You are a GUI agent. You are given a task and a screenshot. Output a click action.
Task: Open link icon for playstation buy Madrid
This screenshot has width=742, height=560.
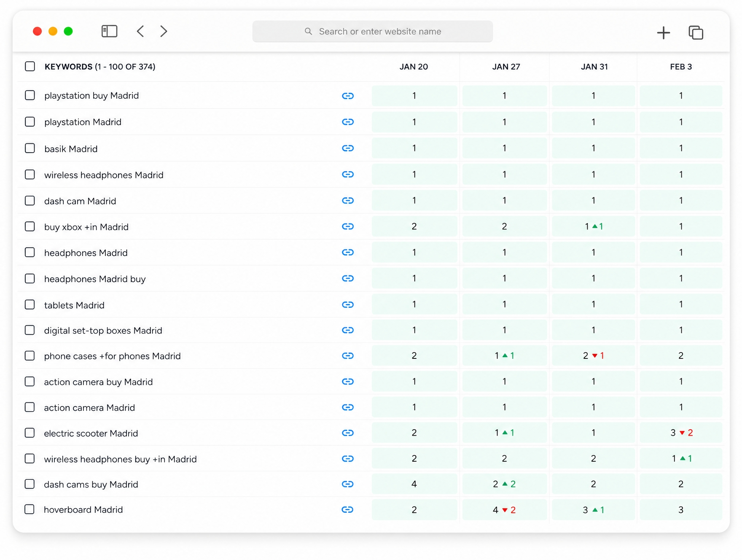(x=348, y=96)
